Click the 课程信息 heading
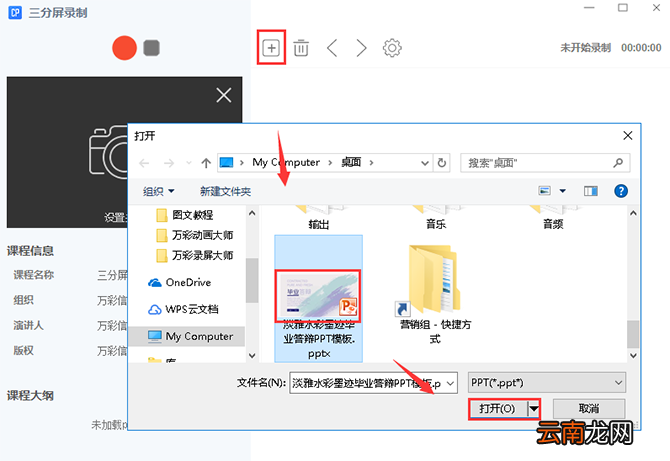 pyautogui.click(x=30, y=251)
